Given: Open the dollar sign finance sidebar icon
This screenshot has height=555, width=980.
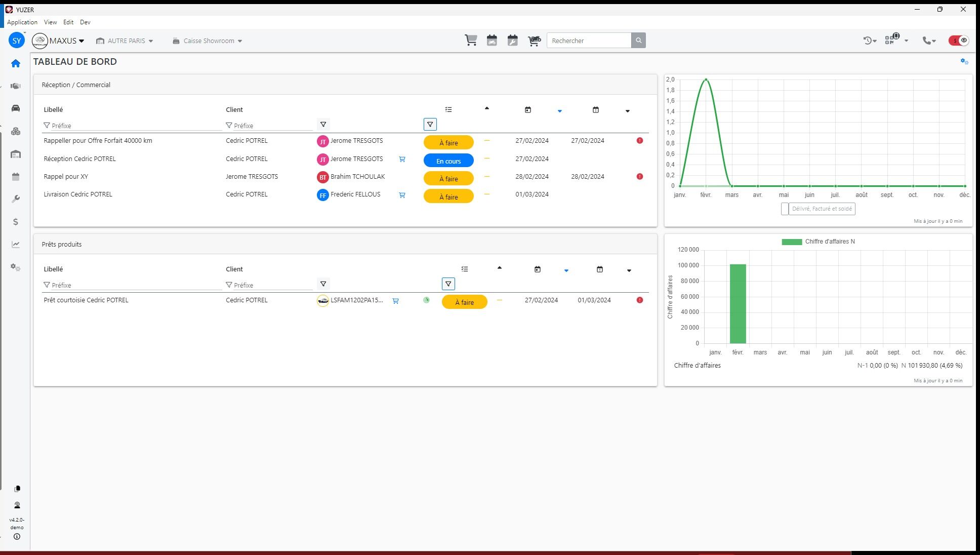Looking at the screenshot, I should pyautogui.click(x=16, y=222).
